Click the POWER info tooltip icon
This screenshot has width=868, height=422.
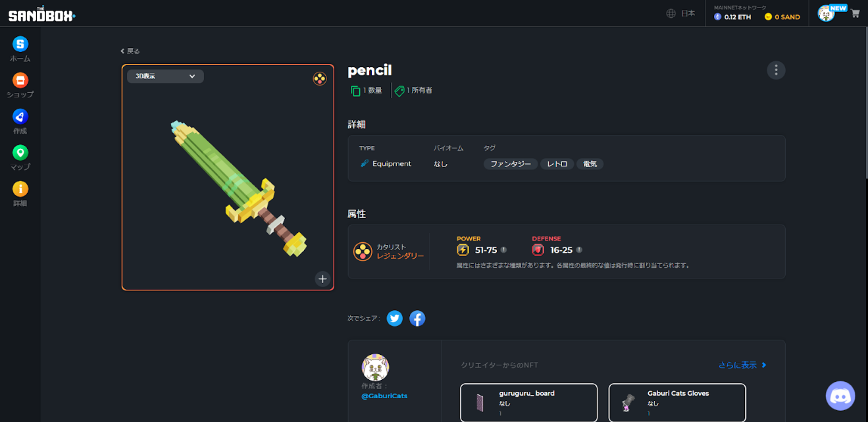[503, 250]
